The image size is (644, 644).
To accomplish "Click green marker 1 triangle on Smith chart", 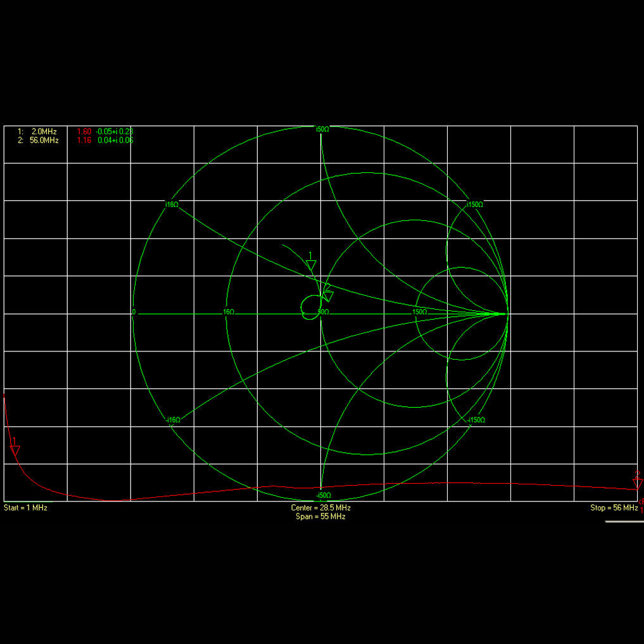I will [311, 265].
